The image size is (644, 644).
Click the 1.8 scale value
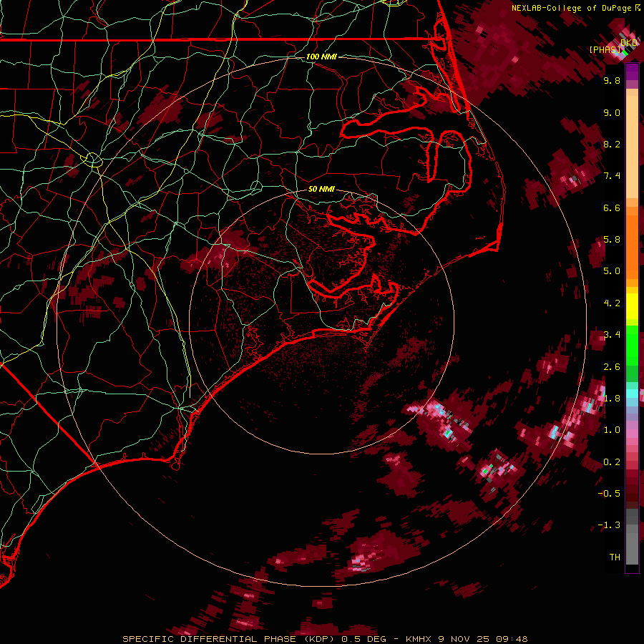click(612, 399)
